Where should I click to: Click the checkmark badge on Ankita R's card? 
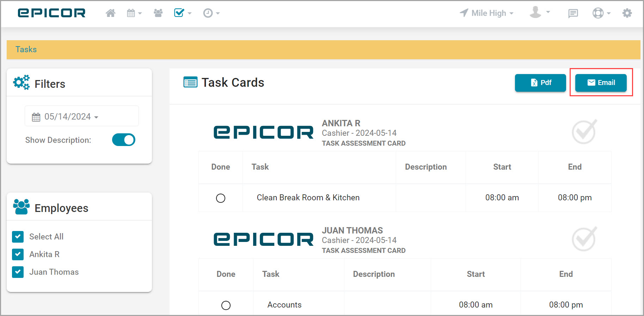tap(584, 132)
